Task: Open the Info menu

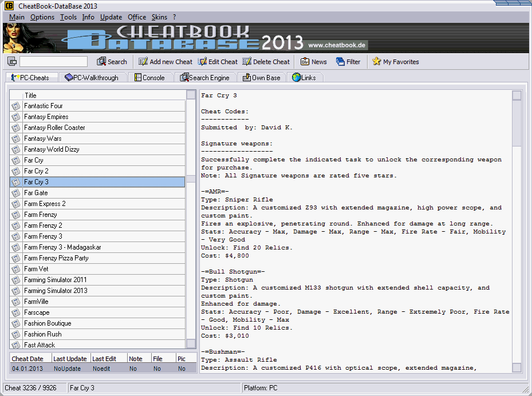Action: [88, 17]
